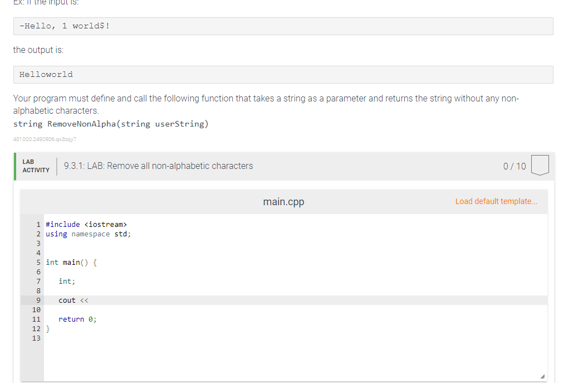Click the resize grip at the editor's bottom-right corner
The width and height of the screenshot is (588, 383).
(x=542, y=376)
